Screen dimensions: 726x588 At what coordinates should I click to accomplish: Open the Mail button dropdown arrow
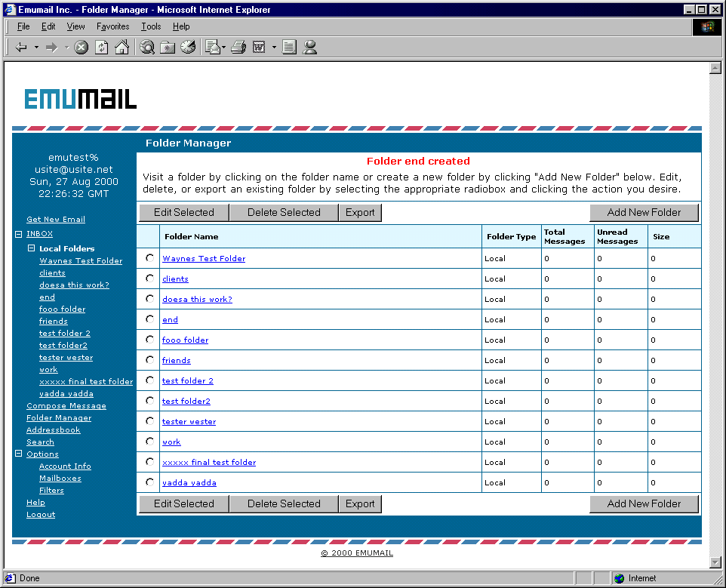coord(224,48)
